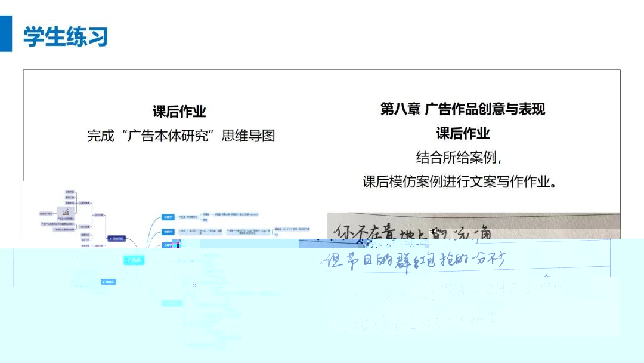Click the slide title "学生练习"
The image size is (644, 363).
pos(66,36)
